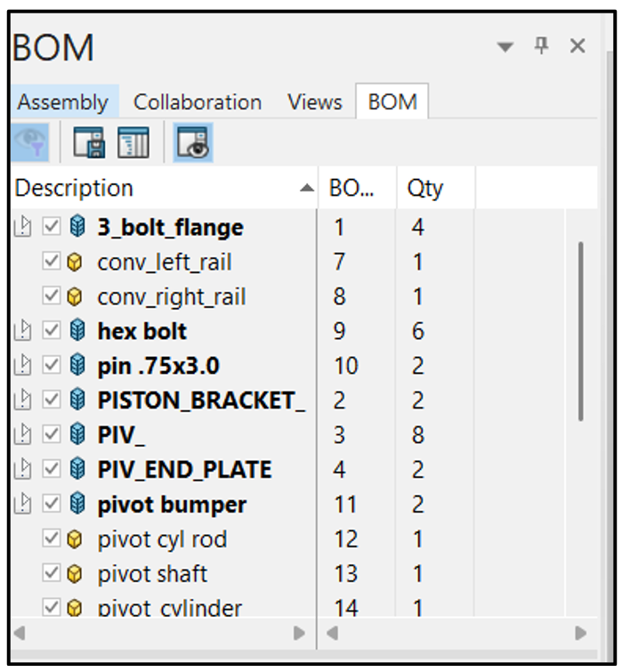Uncheck the 3_bolt_flange checkbox
This screenshot has height=672, width=622.
(52, 228)
